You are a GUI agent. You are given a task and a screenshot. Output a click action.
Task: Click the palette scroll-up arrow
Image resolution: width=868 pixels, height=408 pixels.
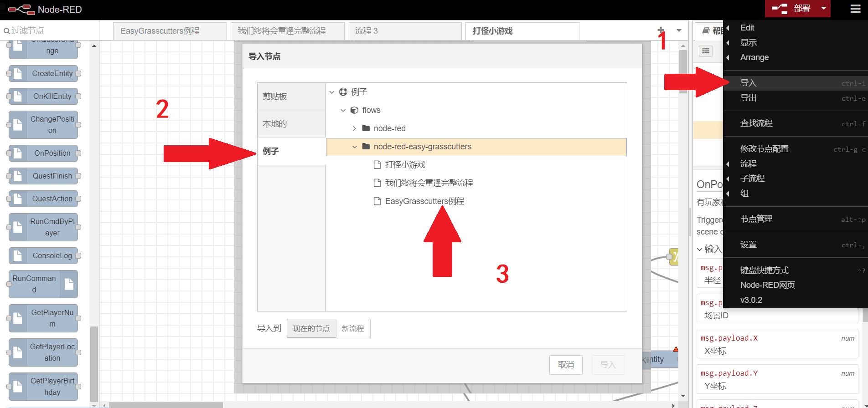(94, 46)
